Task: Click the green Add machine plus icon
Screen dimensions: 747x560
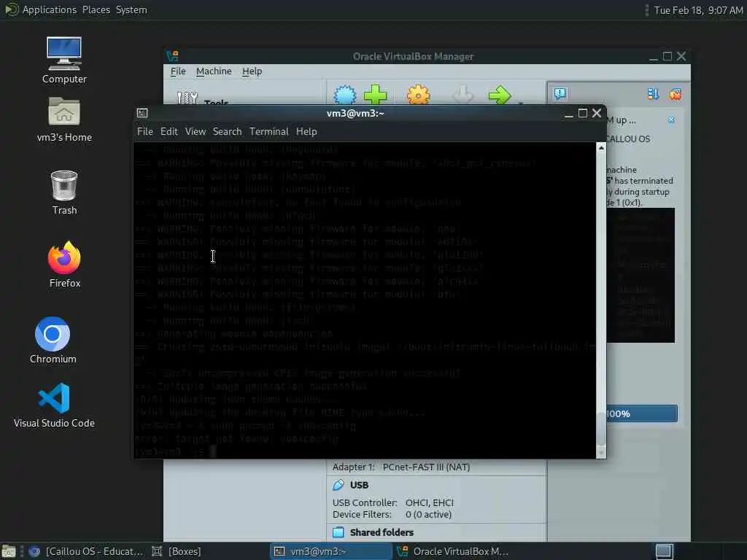Action: click(376, 94)
